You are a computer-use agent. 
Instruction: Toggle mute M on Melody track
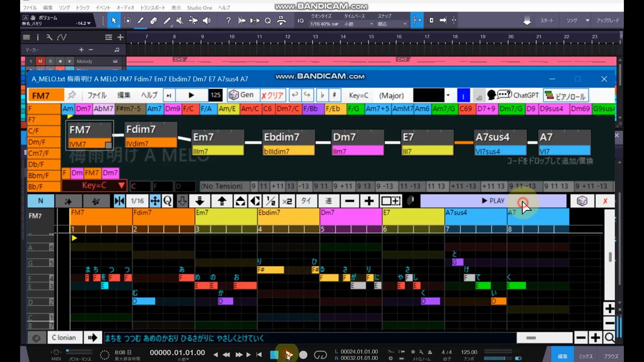(x=40, y=61)
